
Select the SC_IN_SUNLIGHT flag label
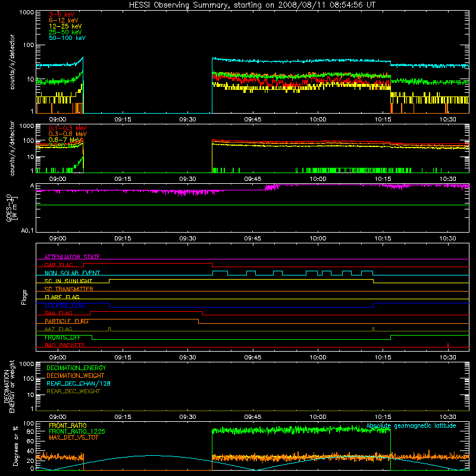[x=68, y=281]
